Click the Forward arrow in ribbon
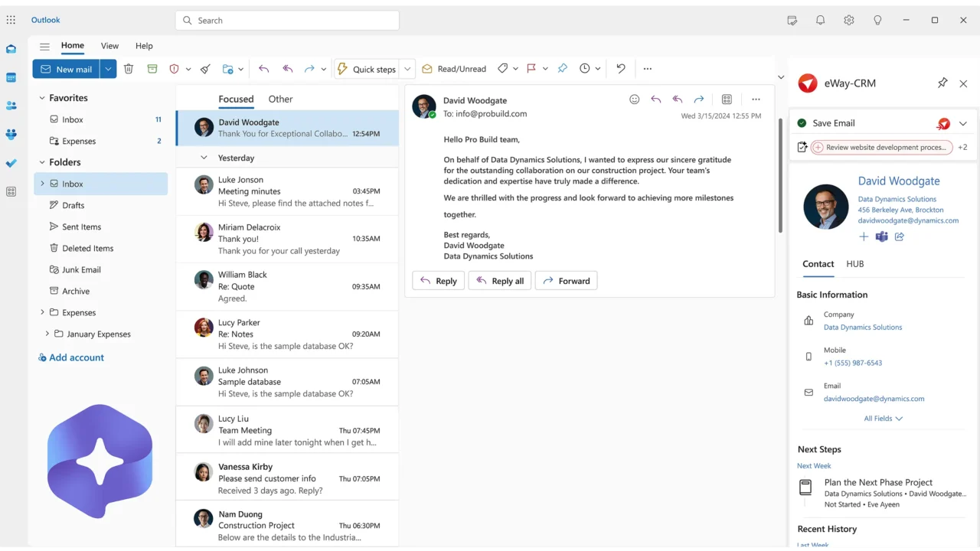This screenshot has height=551, width=980. (309, 69)
